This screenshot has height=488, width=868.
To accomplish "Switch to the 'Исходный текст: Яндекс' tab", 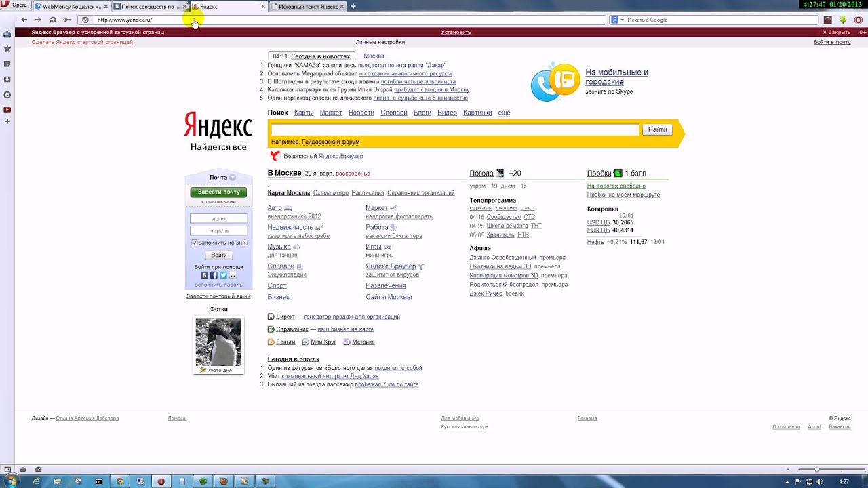I will 307,6.
